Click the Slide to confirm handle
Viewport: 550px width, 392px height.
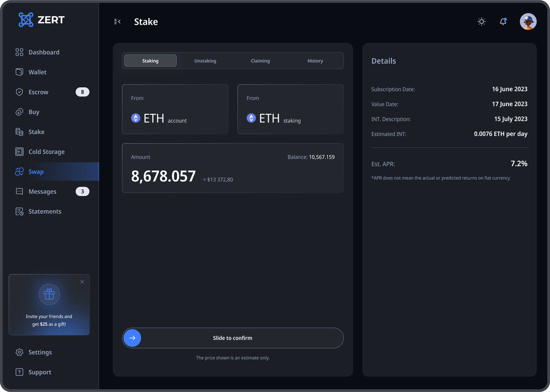coord(132,338)
